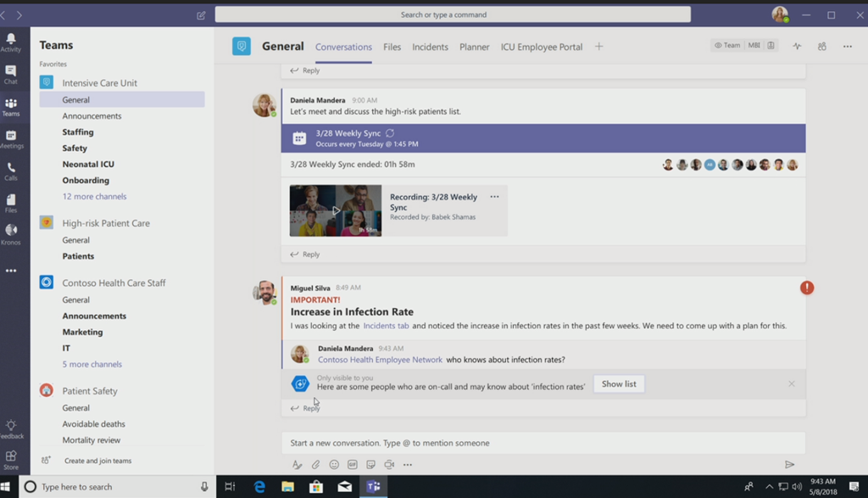Open the Activity feed in sidebar
Viewport: 868px width, 498px height.
pos(11,42)
